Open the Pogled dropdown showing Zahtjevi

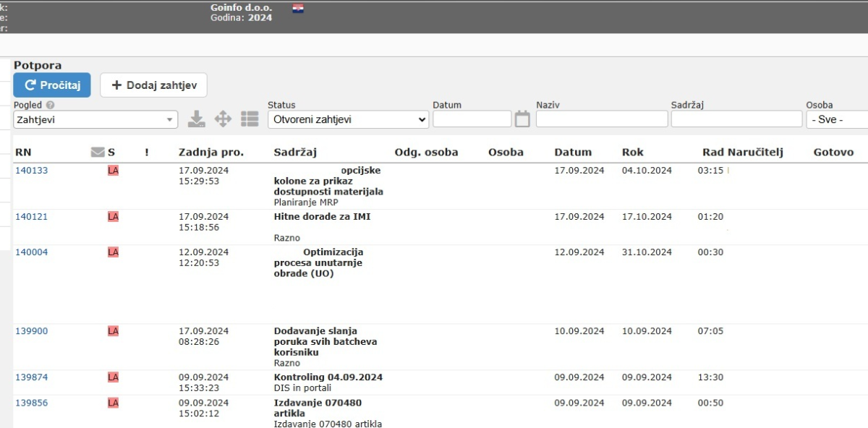pos(95,119)
